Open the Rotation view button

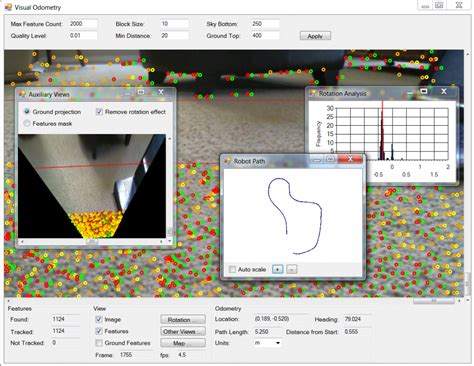(183, 320)
